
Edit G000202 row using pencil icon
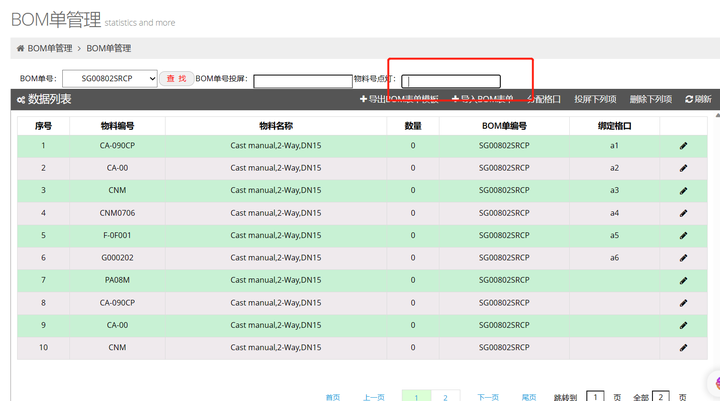tap(683, 258)
